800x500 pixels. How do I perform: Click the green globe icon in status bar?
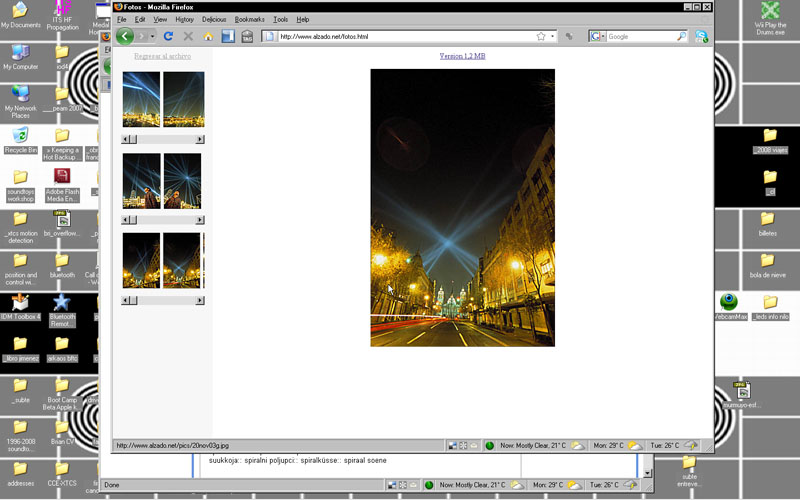click(490, 445)
